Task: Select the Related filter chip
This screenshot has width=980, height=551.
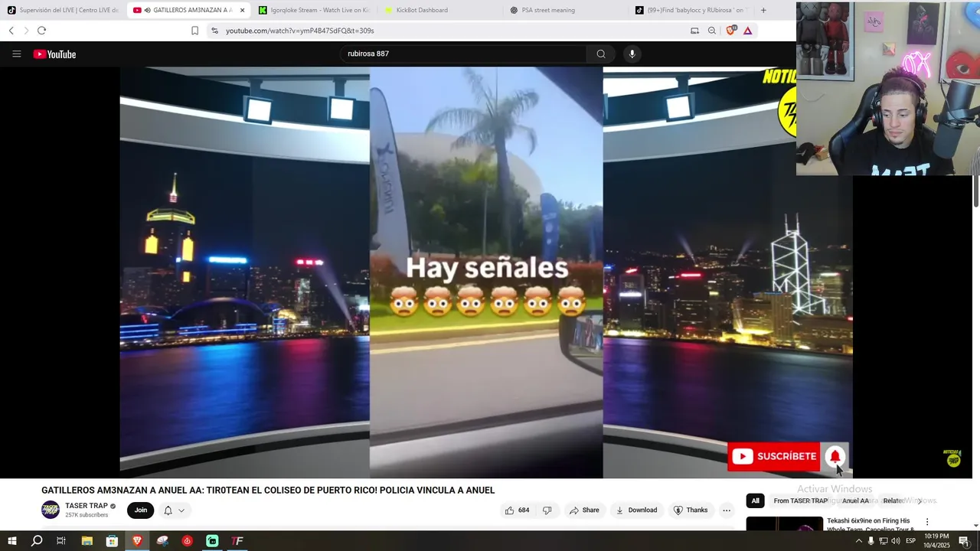Action: tap(893, 500)
